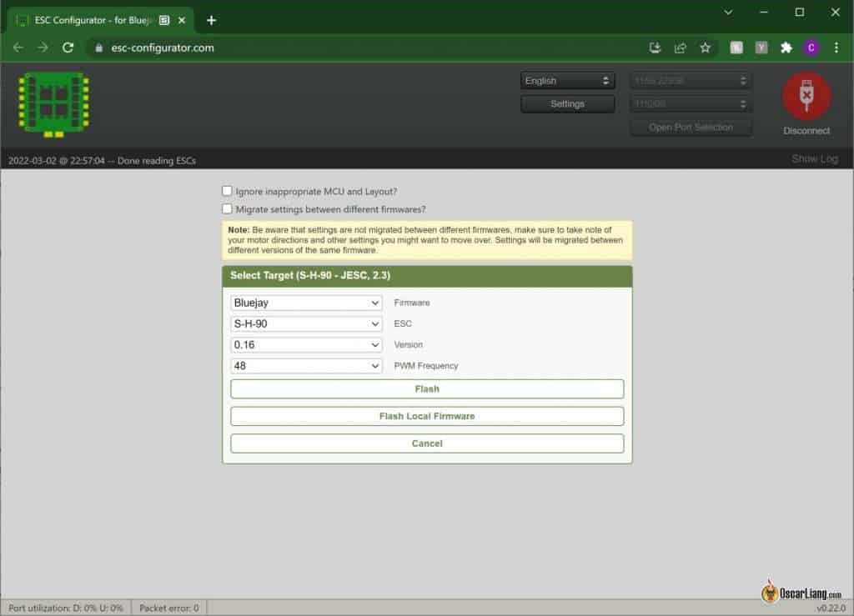The width and height of the screenshot is (854, 616).
Task: Click the v0.22.0 version text
Action: tap(831, 608)
